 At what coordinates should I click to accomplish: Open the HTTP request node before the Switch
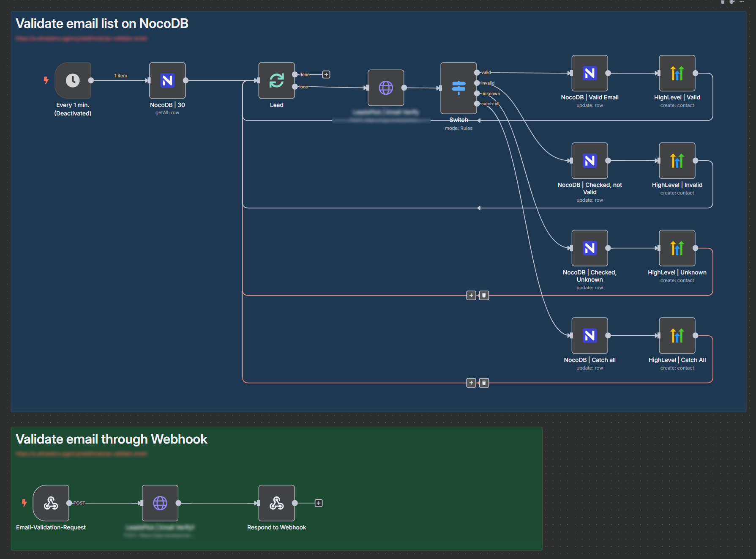pyautogui.click(x=386, y=88)
